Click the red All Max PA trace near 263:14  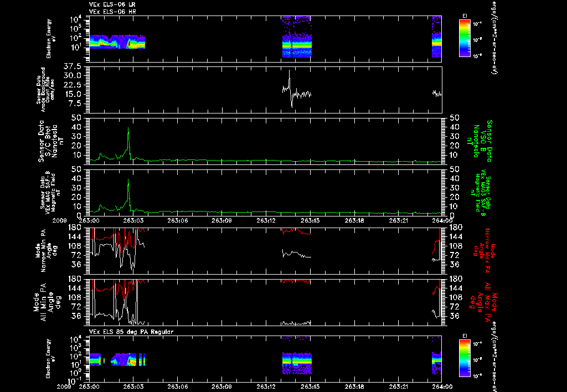tap(297, 281)
